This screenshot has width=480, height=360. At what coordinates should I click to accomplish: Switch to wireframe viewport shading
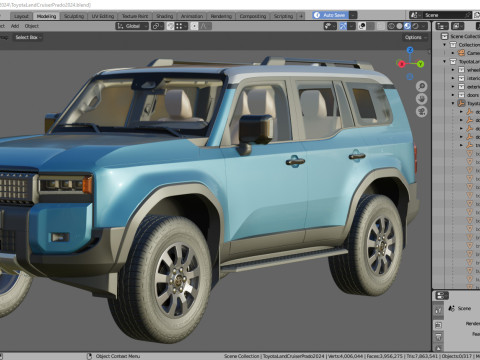coord(391,26)
